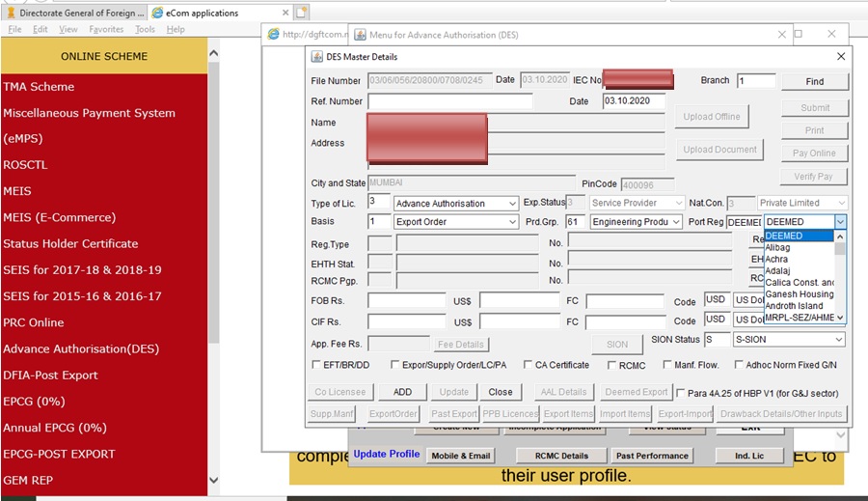Select Androth Island port entry
The image size is (868, 501).
(799, 305)
